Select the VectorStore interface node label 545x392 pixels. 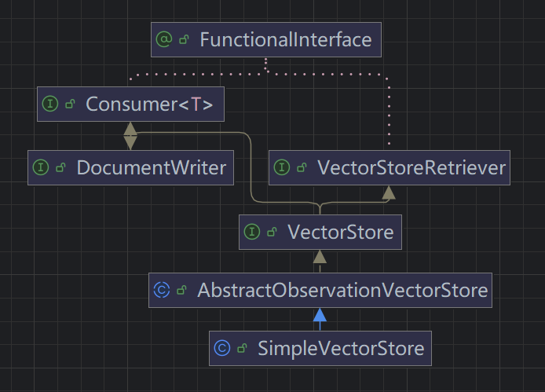point(340,233)
